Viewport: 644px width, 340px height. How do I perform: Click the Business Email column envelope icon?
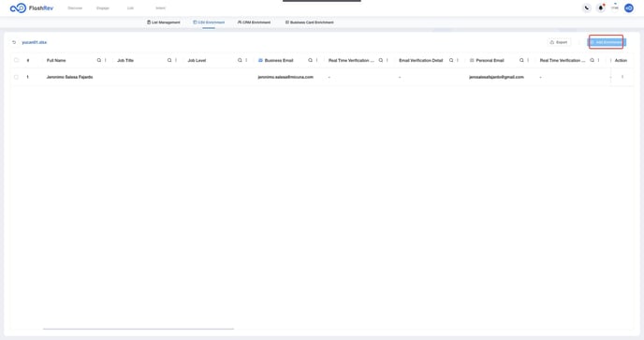(x=260, y=61)
